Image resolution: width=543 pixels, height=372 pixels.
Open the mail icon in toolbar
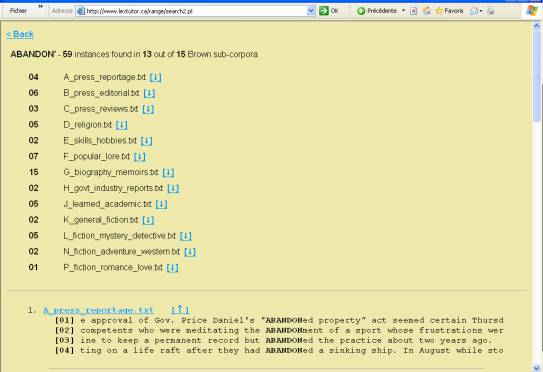point(474,11)
